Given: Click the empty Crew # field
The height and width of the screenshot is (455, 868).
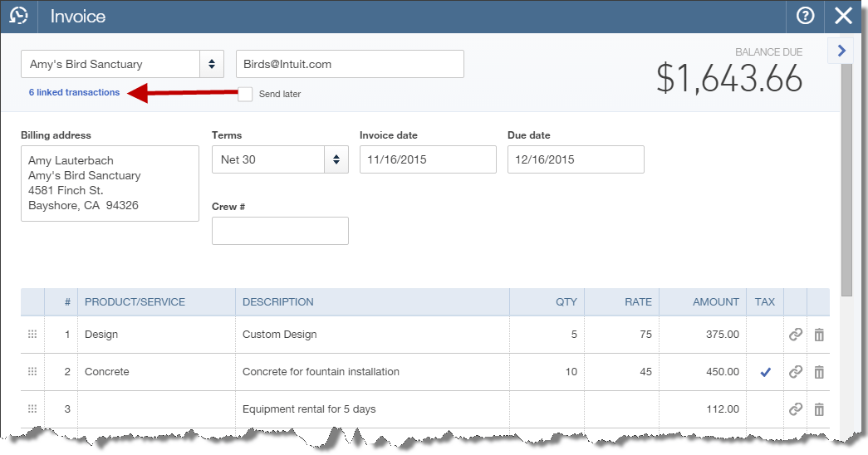Looking at the screenshot, I should 280,231.
